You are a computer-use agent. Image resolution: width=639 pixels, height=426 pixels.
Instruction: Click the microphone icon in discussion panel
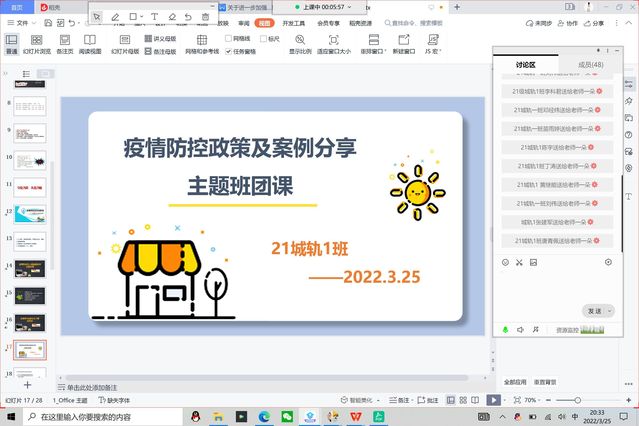click(506, 329)
